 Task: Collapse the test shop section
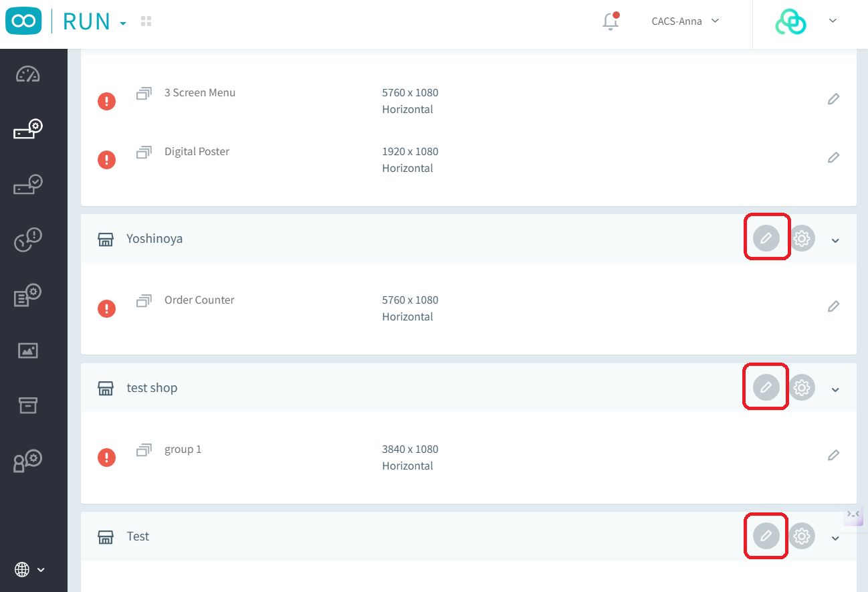tap(835, 389)
